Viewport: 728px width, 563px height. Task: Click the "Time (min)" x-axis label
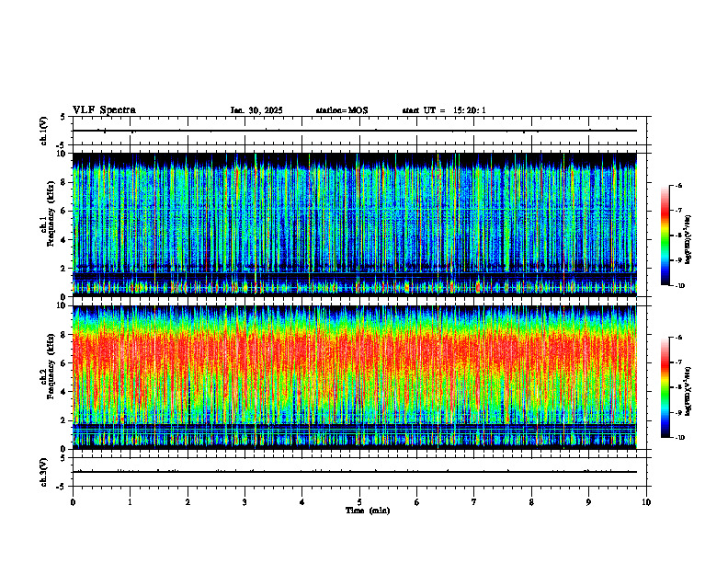point(368,511)
